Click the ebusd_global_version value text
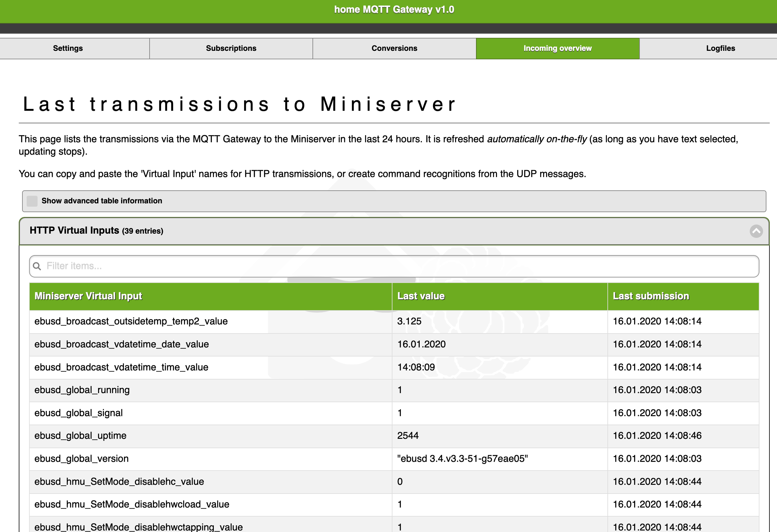This screenshot has height=532, width=777. point(462,458)
